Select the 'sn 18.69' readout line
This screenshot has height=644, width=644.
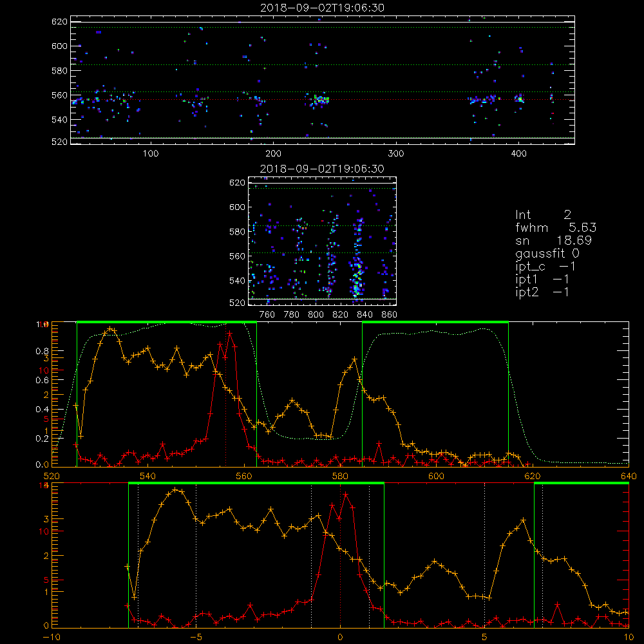(x=553, y=240)
